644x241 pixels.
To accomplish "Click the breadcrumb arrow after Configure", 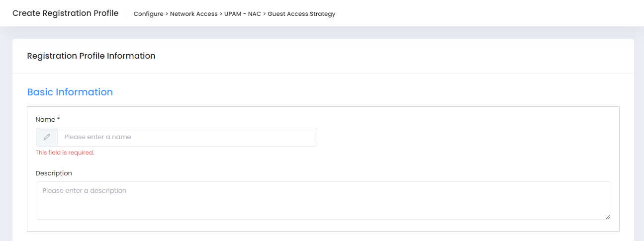I will pyautogui.click(x=167, y=14).
